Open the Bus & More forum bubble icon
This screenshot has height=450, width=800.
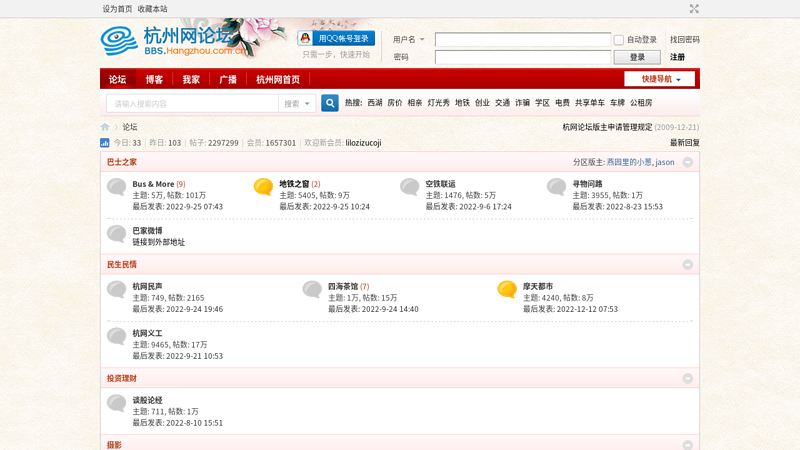click(x=117, y=187)
